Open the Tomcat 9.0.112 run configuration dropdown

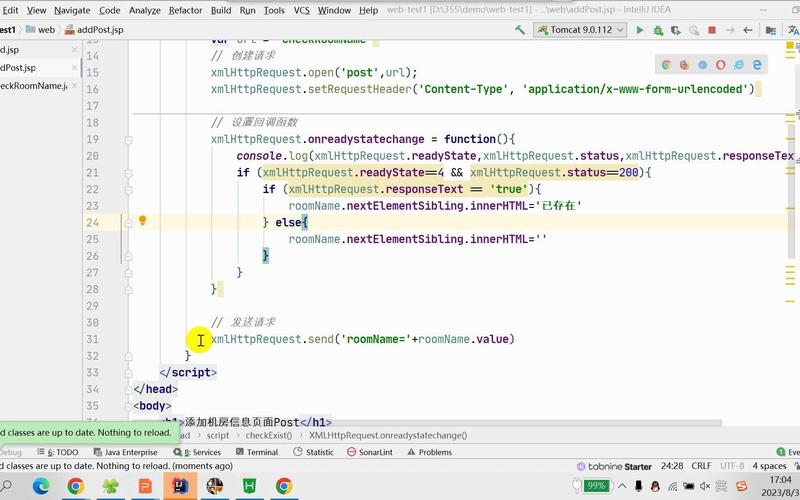[x=580, y=30]
